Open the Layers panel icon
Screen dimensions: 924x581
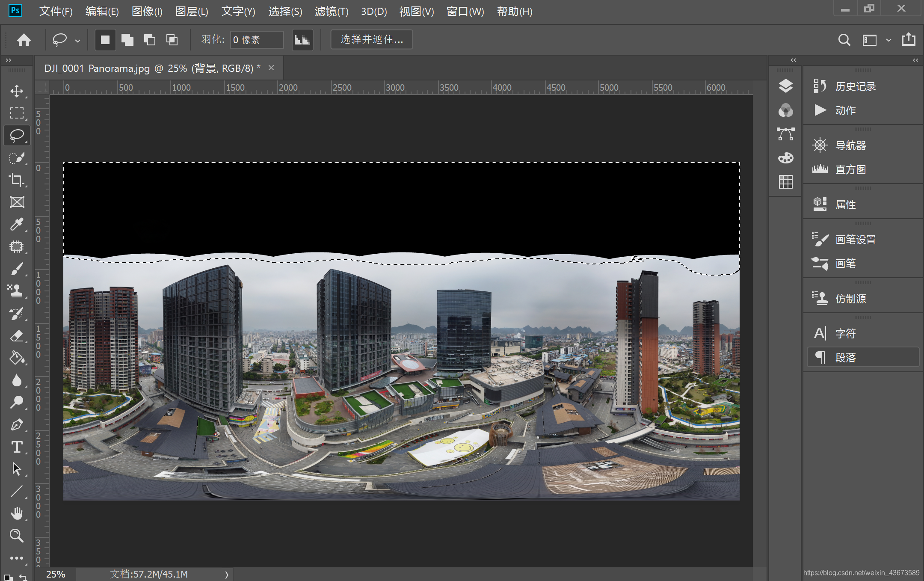click(785, 86)
